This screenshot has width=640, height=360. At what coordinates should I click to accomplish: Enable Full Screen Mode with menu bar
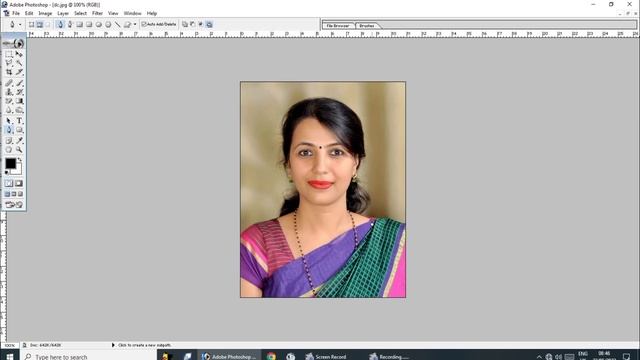(14, 194)
